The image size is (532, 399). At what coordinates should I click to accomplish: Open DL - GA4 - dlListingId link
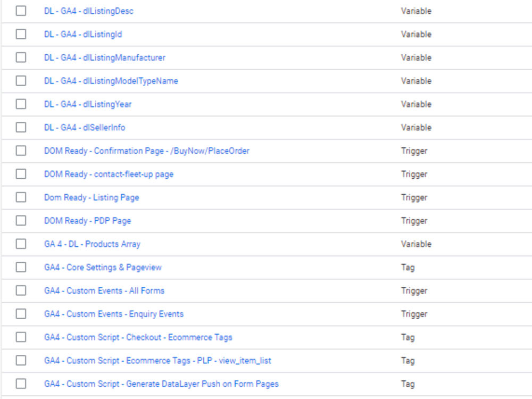[x=83, y=34]
